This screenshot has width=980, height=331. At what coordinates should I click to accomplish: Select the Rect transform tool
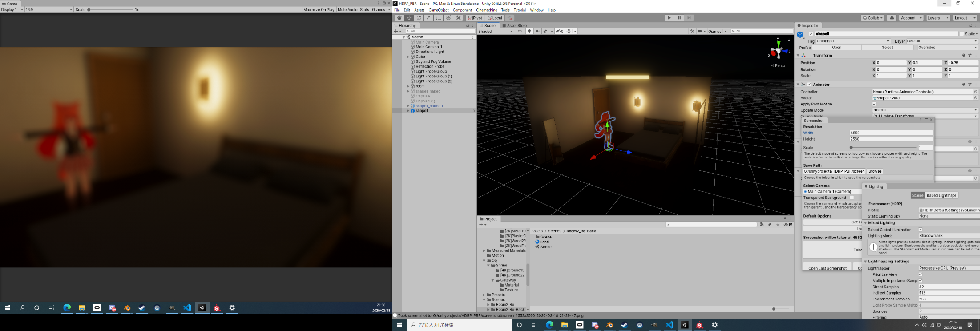438,18
